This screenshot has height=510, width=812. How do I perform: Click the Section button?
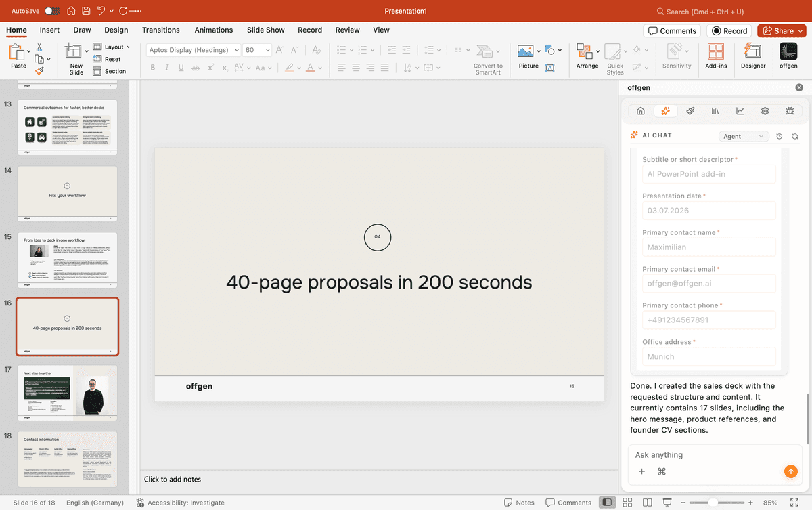109,71
